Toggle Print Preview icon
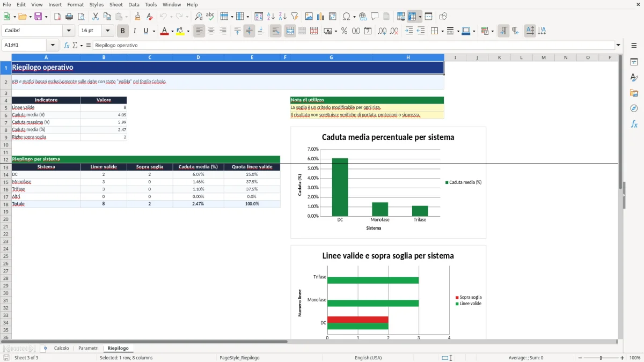Screen dimensions: 644x362 81,17
